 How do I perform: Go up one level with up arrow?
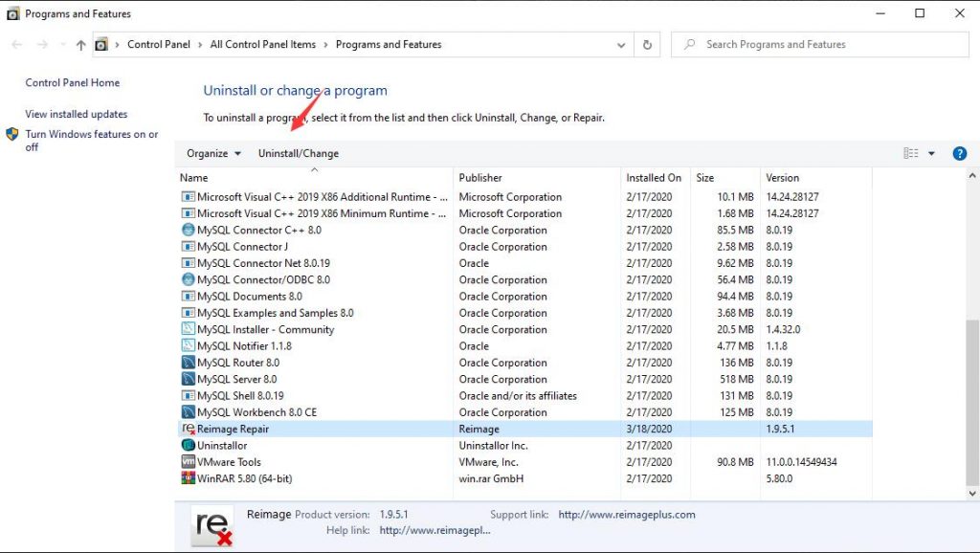coord(80,45)
